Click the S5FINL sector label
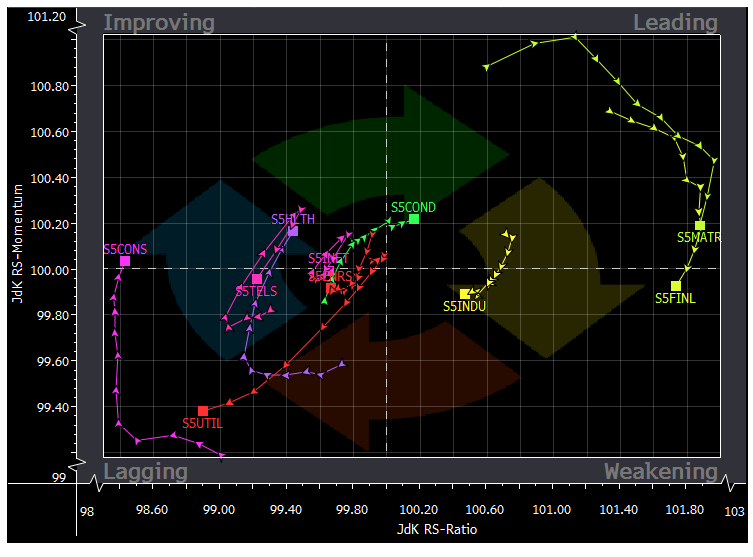Viewport: 753px width, 557px height. (675, 299)
